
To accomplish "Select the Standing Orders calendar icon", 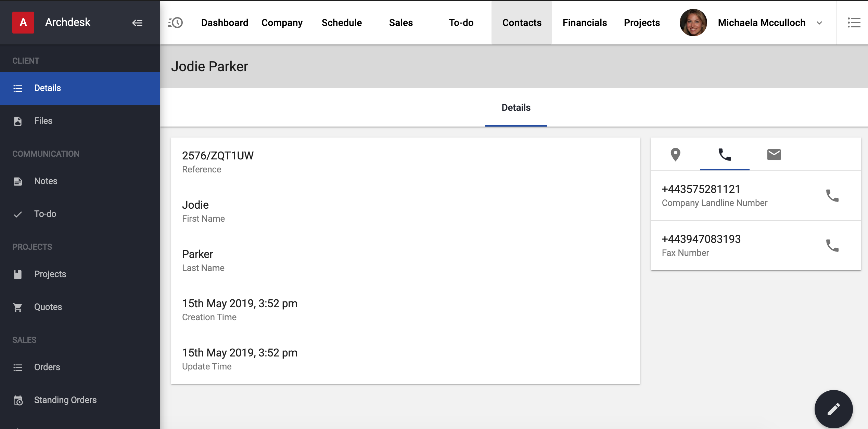I will pos(17,400).
